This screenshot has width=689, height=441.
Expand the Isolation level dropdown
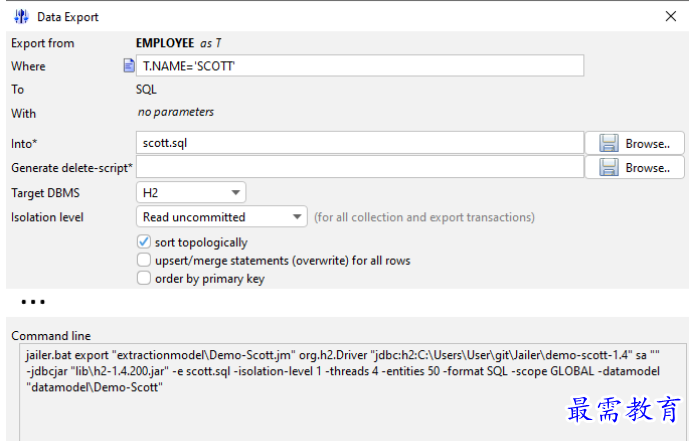tap(221, 216)
